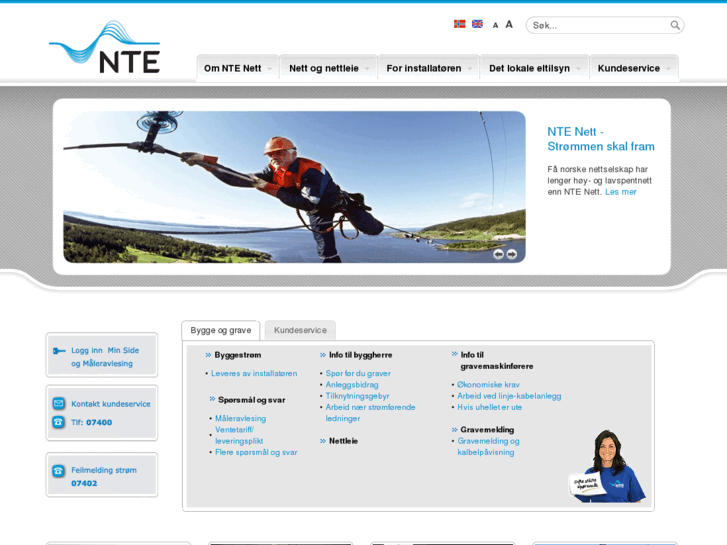This screenshot has width=727, height=545.
Task: Open Flere spørsmål og svar link
Action: (x=256, y=452)
